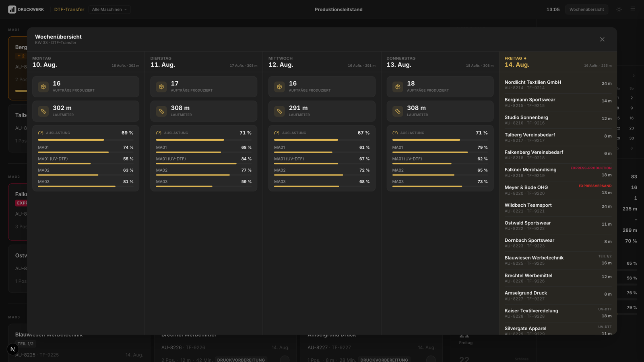Select the DTF-Transfer header tab
Image resolution: width=644 pixels, height=362 pixels.
coord(69,9)
